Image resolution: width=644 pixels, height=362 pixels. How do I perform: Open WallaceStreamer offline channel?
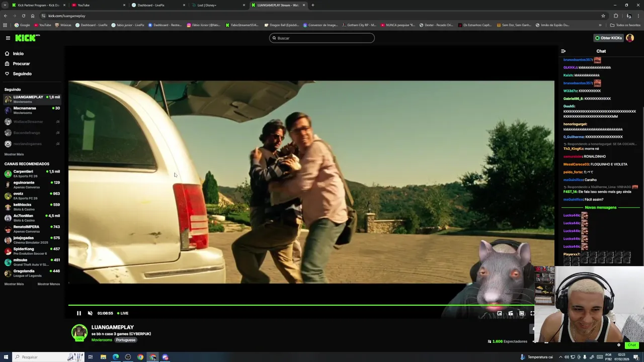click(32, 122)
